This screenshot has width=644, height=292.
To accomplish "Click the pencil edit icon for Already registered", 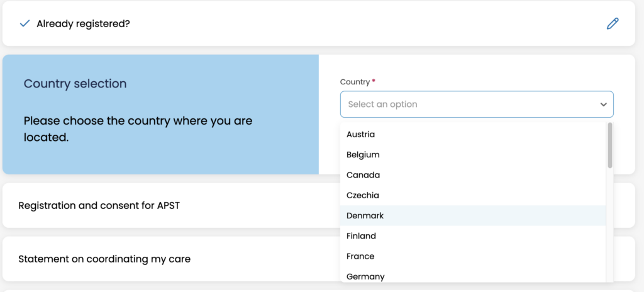I will coord(613,24).
